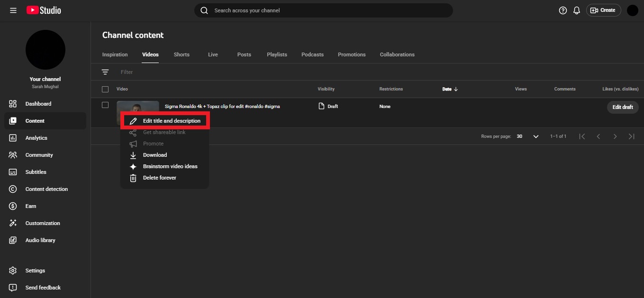Check the Sigma Ronaldo video row checkbox
The width and height of the screenshot is (644, 298).
(x=105, y=105)
